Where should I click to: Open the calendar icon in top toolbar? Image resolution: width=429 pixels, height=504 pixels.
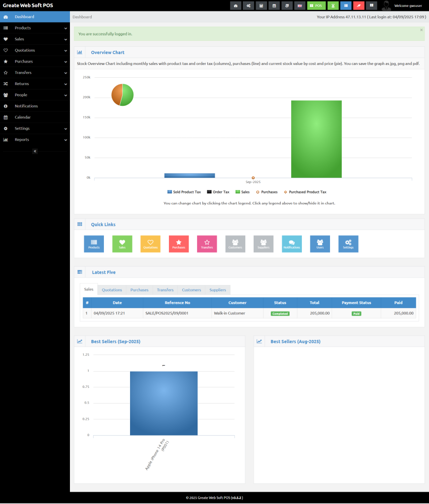click(x=274, y=5)
